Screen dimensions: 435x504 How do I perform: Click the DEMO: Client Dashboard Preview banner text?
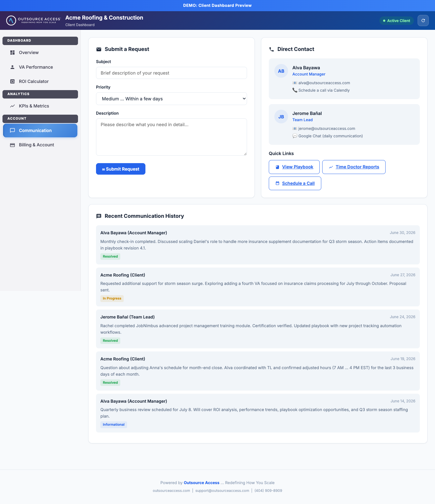click(x=217, y=6)
